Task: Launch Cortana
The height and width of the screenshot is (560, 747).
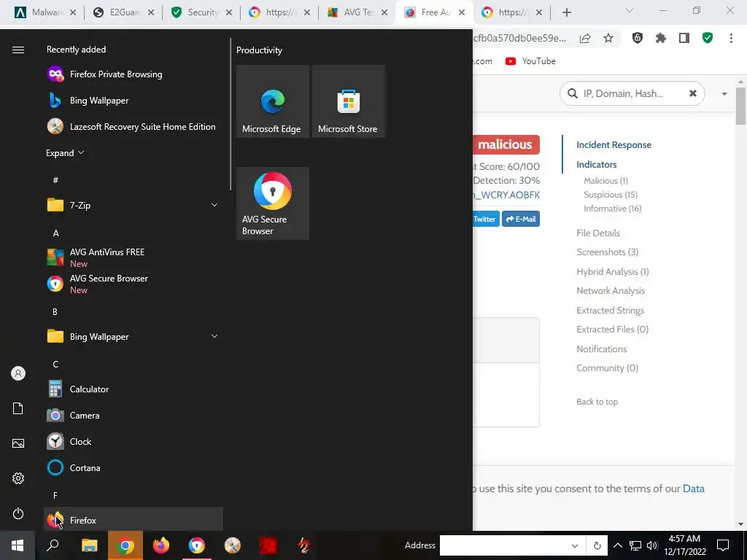Action: tap(134, 467)
